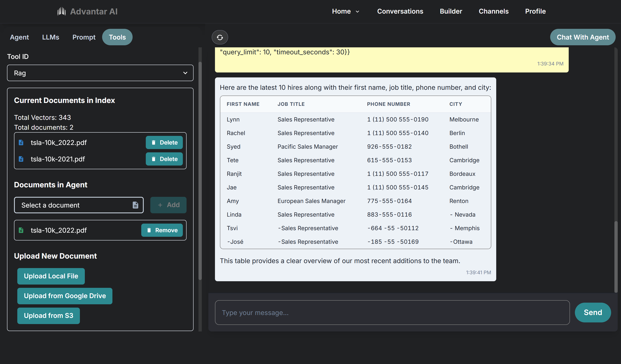Open the Conversations page
Screen dimensions: 621x364
point(400,11)
